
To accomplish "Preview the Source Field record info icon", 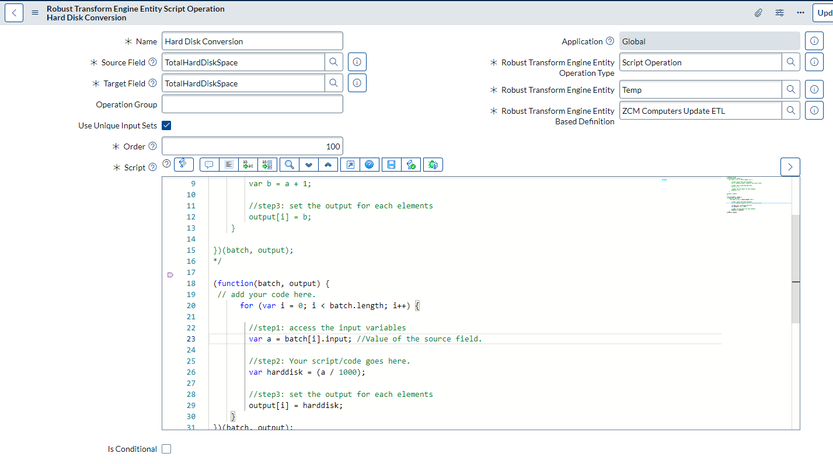I will (357, 62).
